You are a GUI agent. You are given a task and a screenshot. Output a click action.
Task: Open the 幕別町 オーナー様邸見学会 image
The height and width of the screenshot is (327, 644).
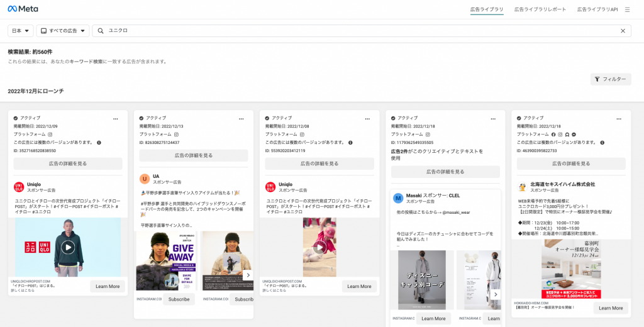pyautogui.click(x=571, y=269)
